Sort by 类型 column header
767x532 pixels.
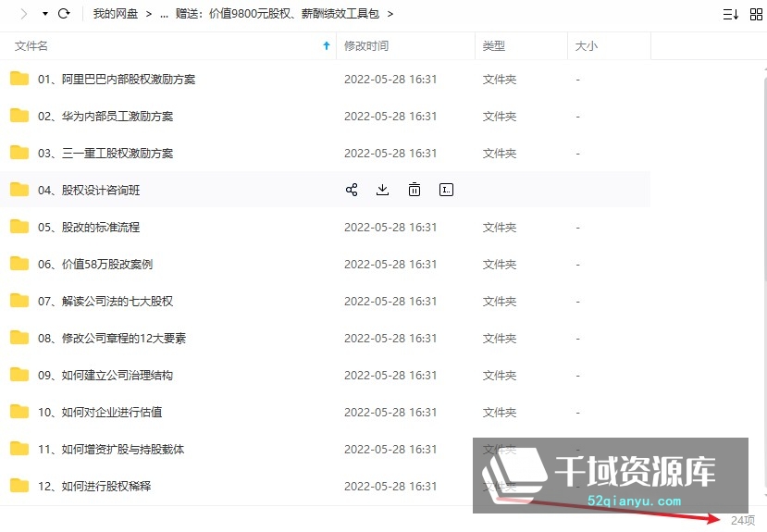click(493, 46)
